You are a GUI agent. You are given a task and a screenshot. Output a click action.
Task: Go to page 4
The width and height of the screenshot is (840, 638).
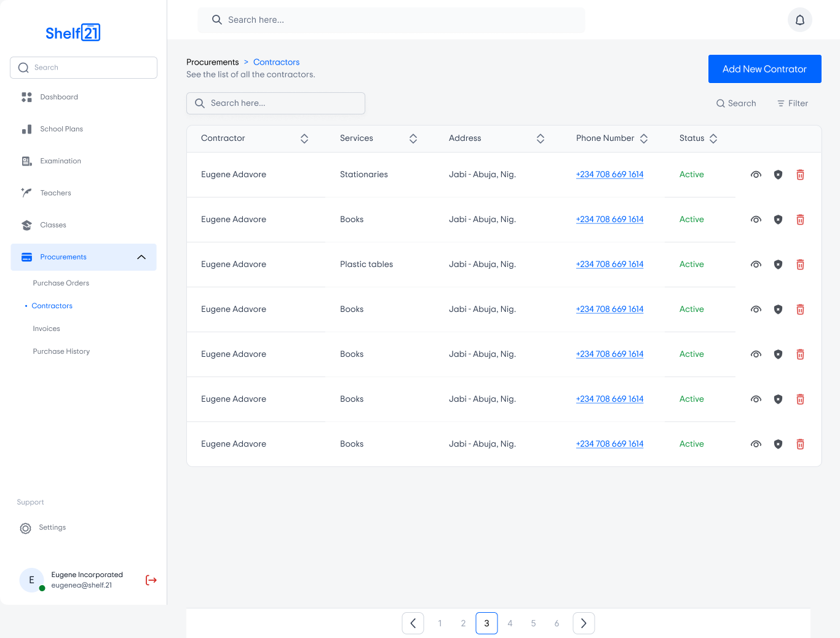(510, 623)
